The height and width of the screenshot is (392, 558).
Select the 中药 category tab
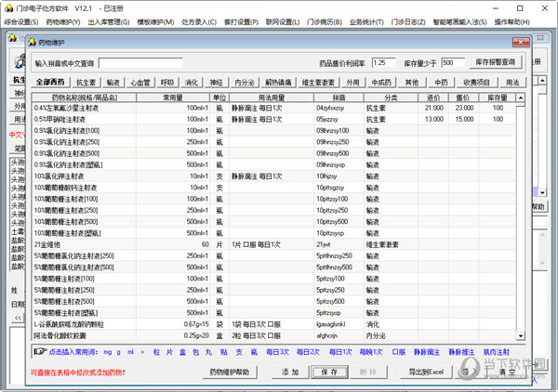coord(441,83)
